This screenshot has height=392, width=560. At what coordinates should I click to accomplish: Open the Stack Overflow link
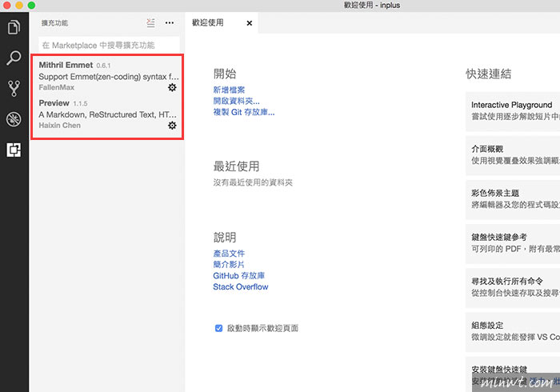(x=241, y=286)
